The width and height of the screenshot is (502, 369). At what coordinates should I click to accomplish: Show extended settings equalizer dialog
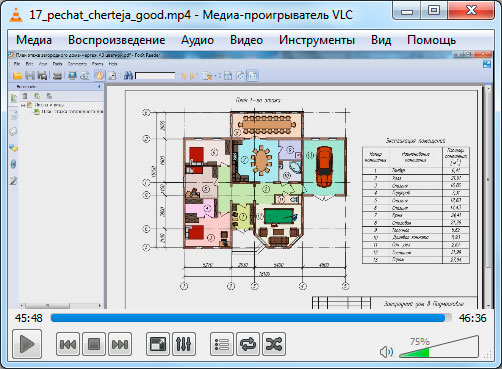tap(184, 344)
